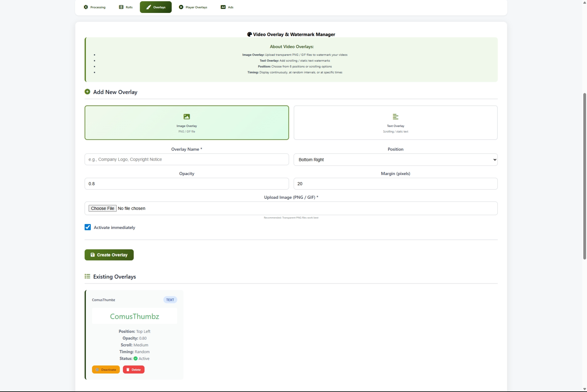Open the Position dropdown
The height and width of the screenshot is (392, 587).
(395, 160)
